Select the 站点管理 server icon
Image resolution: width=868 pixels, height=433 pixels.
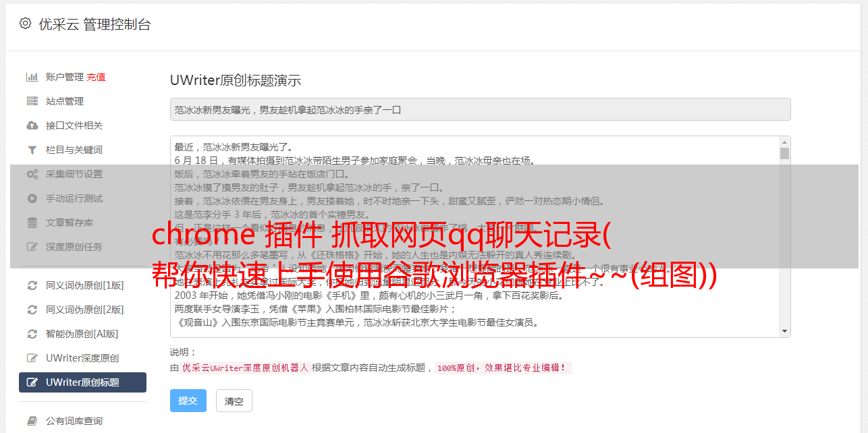pos(32,101)
